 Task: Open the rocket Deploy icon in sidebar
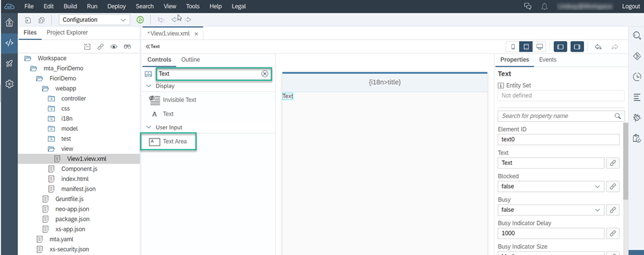click(x=9, y=63)
